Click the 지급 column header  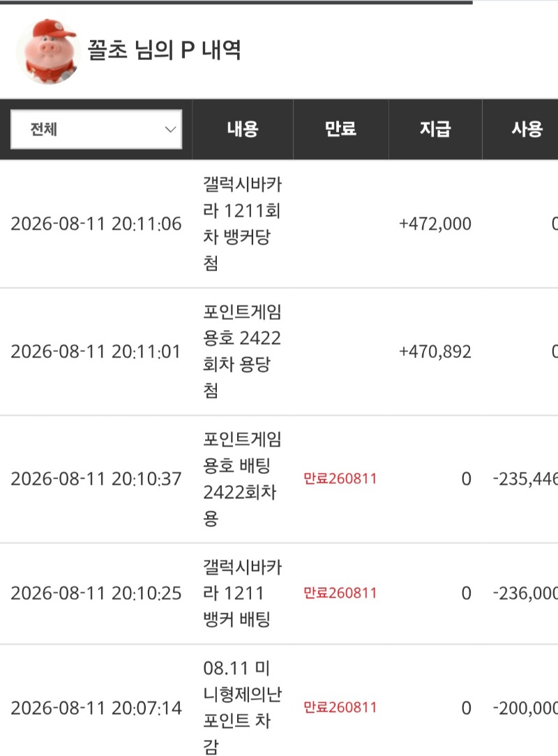point(435,129)
